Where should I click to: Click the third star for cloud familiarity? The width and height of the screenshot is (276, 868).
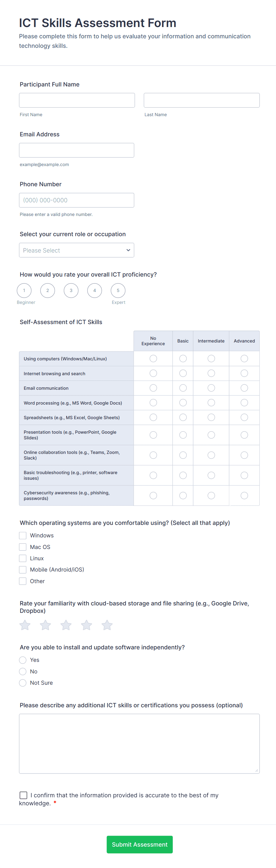[x=66, y=625]
